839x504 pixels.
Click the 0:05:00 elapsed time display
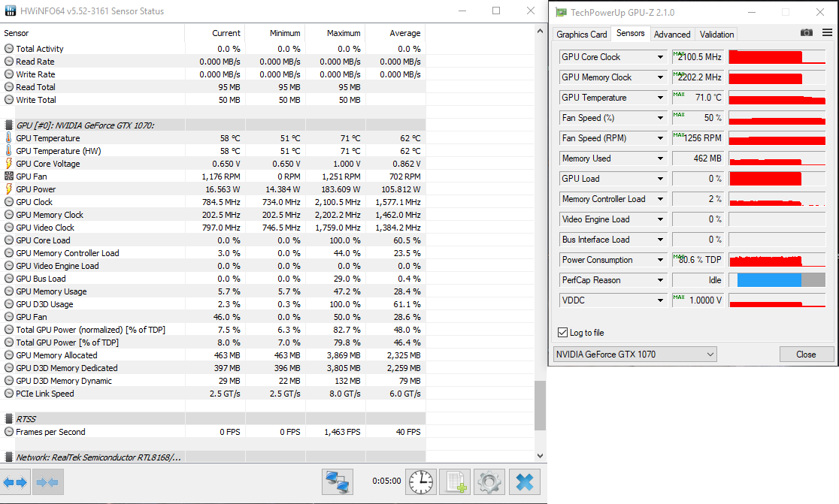point(386,481)
